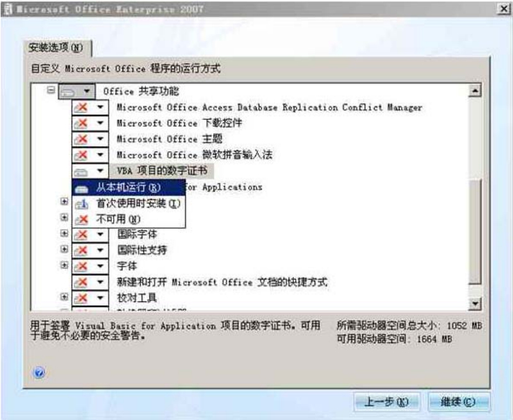Click the 继续 button
Image resolution: width=513 pixels, height=420 pixels.
(x=459, y=401)
